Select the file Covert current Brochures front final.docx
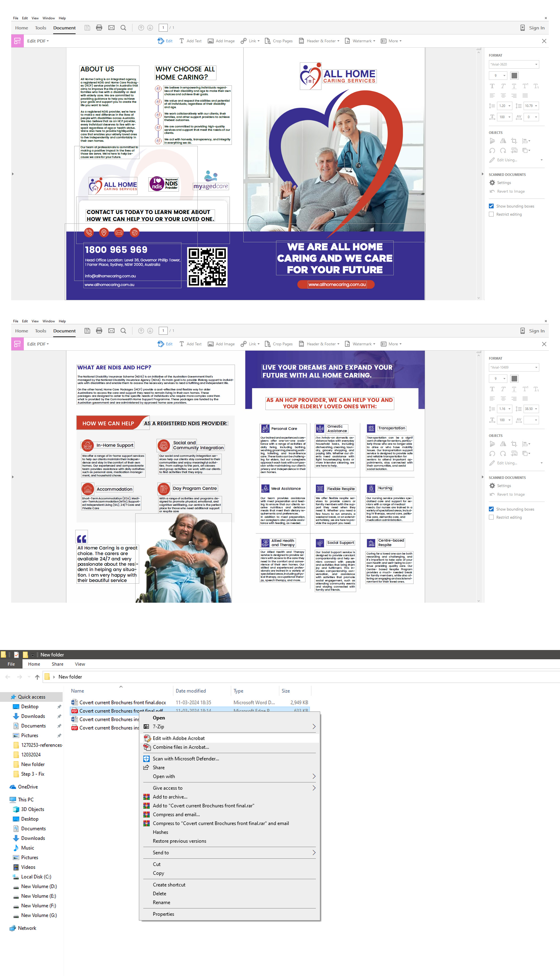 123,702
